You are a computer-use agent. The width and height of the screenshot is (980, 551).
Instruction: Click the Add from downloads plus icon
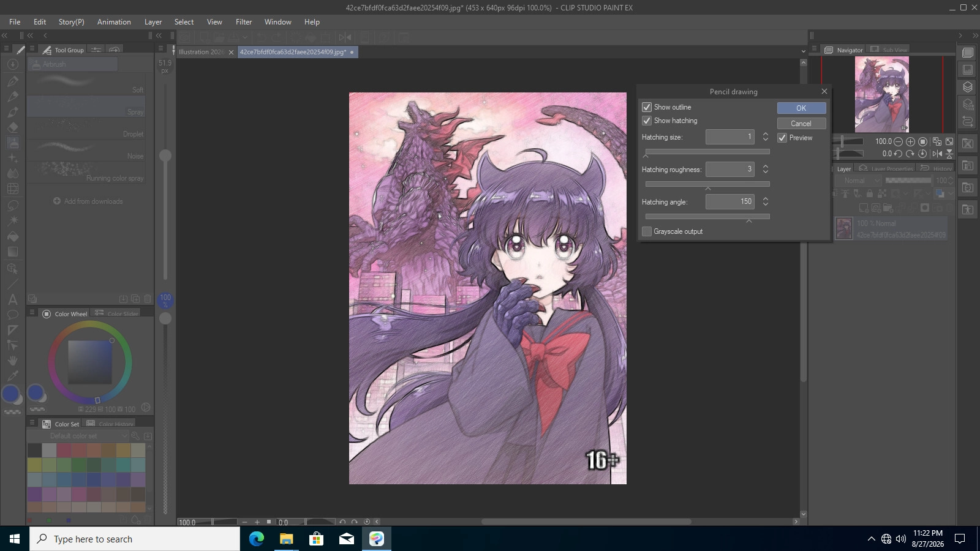click(x=57, y=201)
